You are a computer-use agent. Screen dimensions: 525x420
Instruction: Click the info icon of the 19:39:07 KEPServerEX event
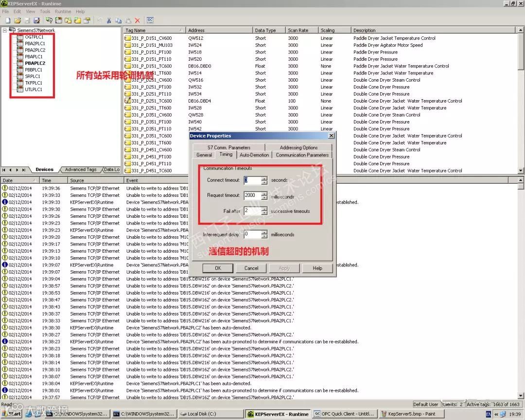tap(5, 264)
